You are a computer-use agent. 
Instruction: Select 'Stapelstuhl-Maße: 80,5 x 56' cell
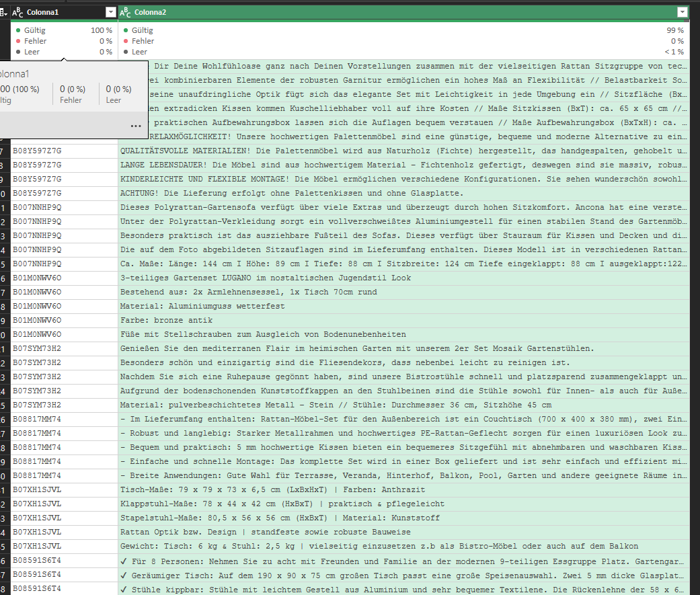click(x=403, y=518)
